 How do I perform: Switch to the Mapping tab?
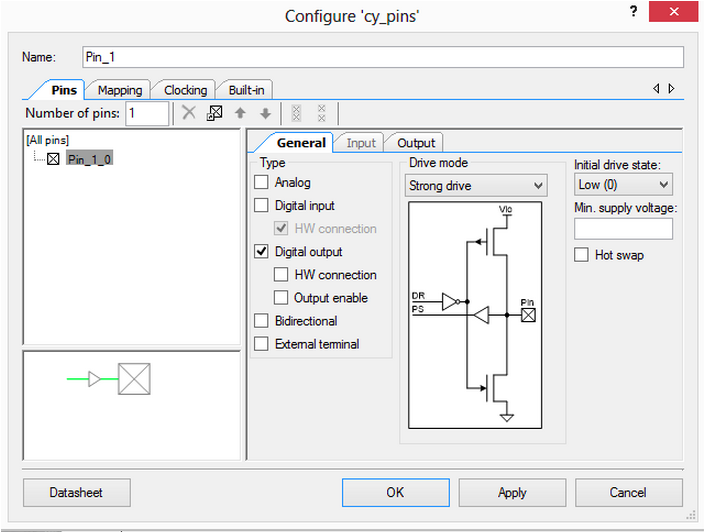pos(119,90)
